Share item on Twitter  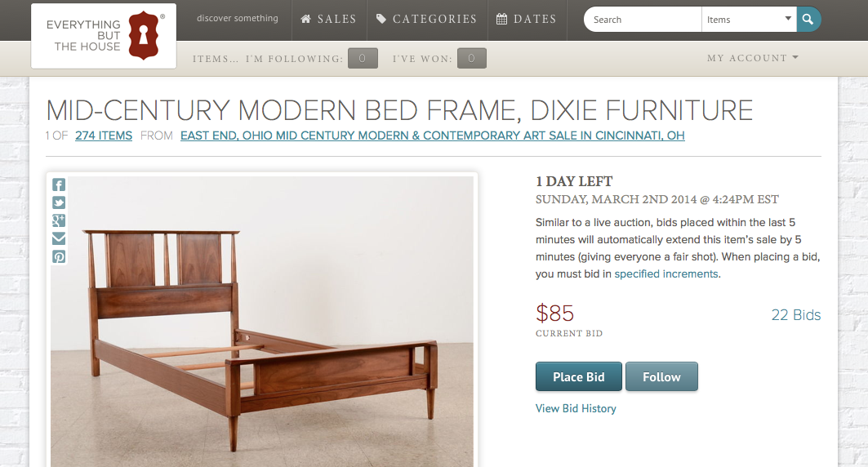pyautogui.click(x=59, y=203)
